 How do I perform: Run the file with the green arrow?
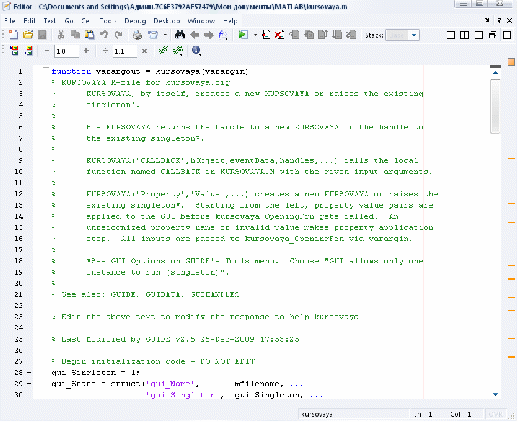(x=243, y=35)
